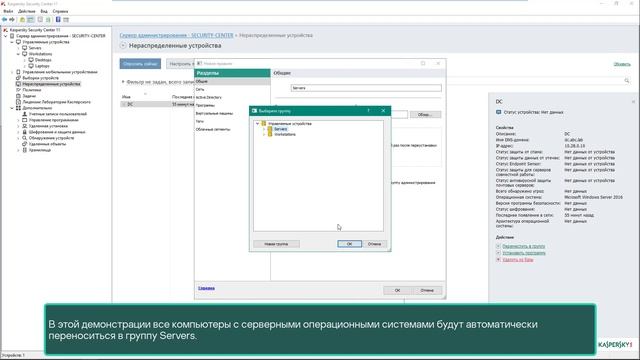Viewport: 640px width, 360px height.
Task: Click the Обзор browse button in the rule dialog
Action: pos(425,115)
